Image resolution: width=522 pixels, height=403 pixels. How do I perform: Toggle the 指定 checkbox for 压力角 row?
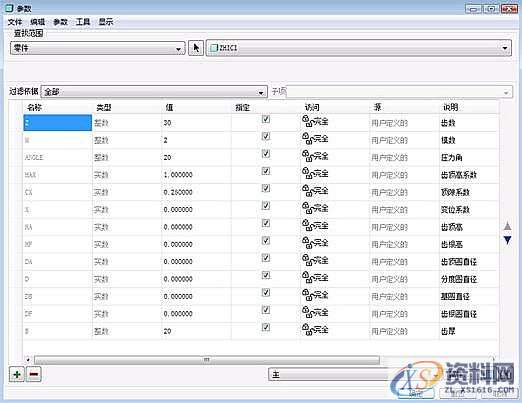click(266, 154)
